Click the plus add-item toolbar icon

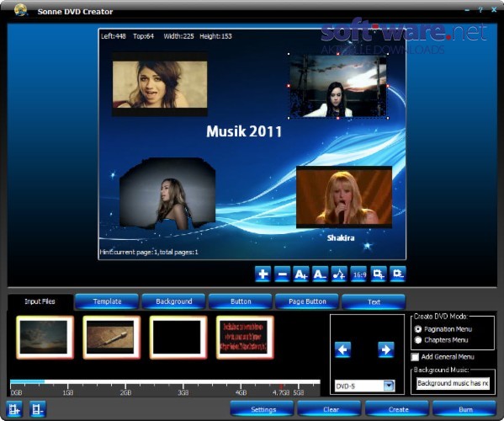pyautogui.click(x=263, y=274)
